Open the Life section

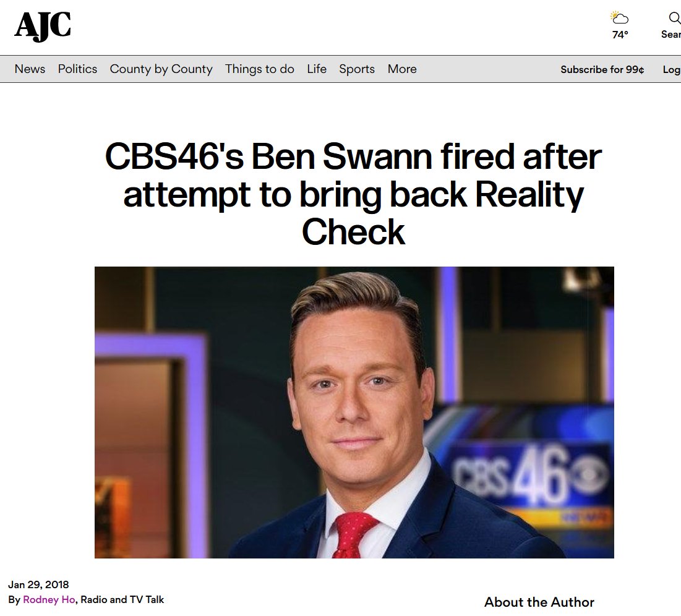317,69
